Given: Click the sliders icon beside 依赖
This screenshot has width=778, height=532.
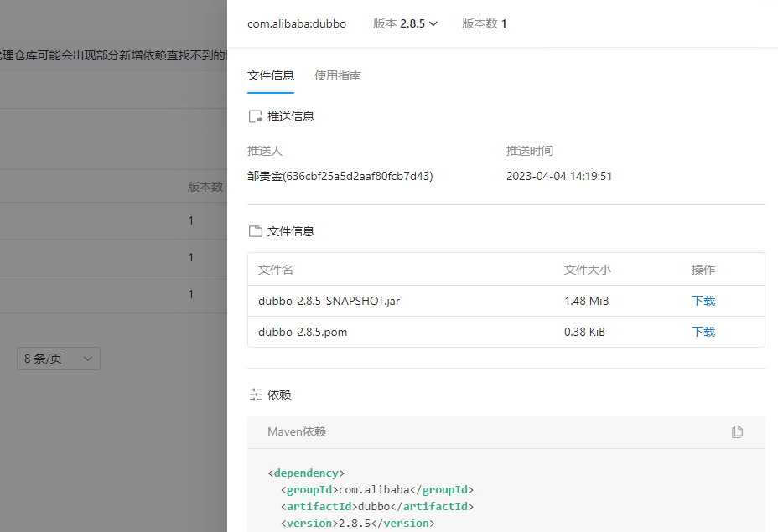Looking at the screenshot, I should [255, 395].
